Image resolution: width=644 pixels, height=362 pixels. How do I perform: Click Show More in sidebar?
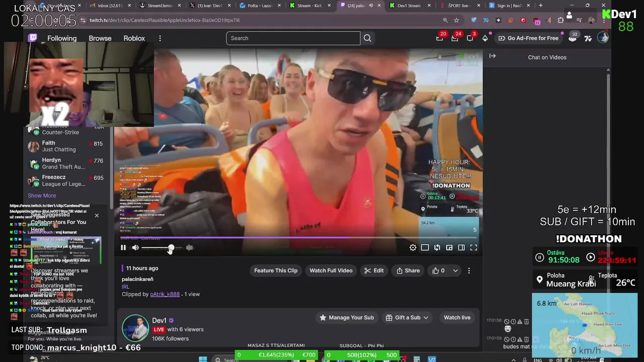click(x=42, y=196)
